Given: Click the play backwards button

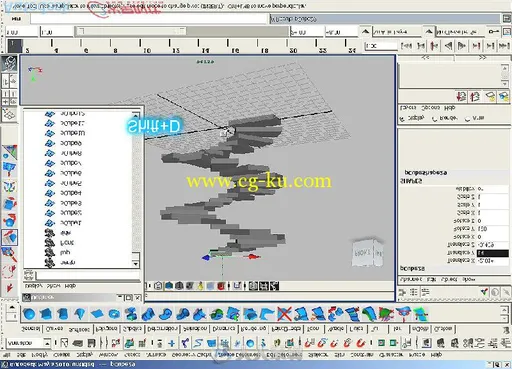Looking at the screenshot, I should pos(449,45).
